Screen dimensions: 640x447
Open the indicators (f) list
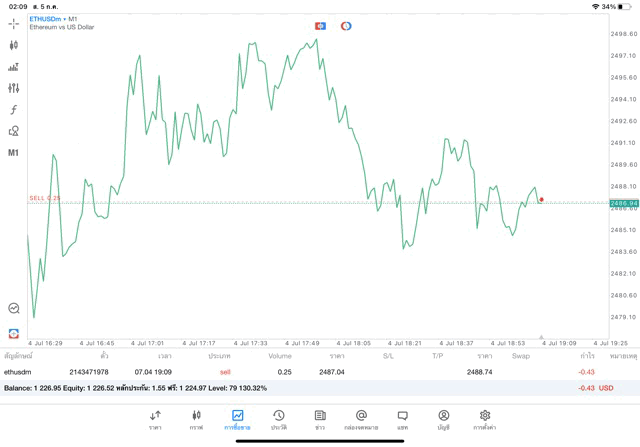click(14, 110)
